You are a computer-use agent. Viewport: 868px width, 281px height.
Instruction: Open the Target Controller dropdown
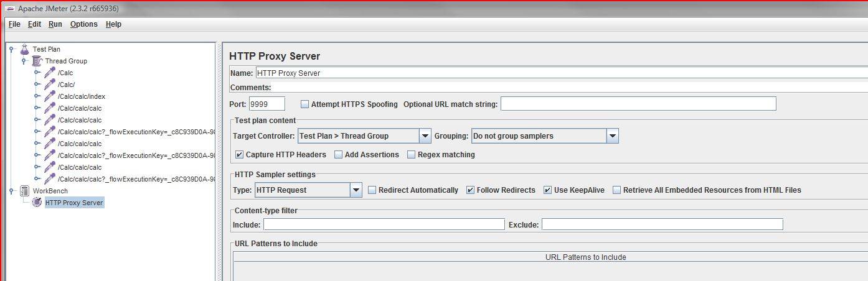tap(425, 136)
